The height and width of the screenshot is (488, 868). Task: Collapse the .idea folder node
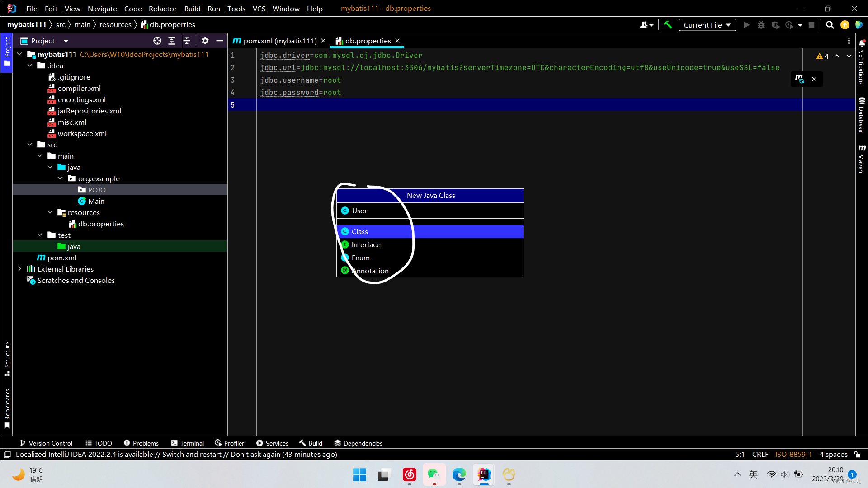[x=30, y=66]
